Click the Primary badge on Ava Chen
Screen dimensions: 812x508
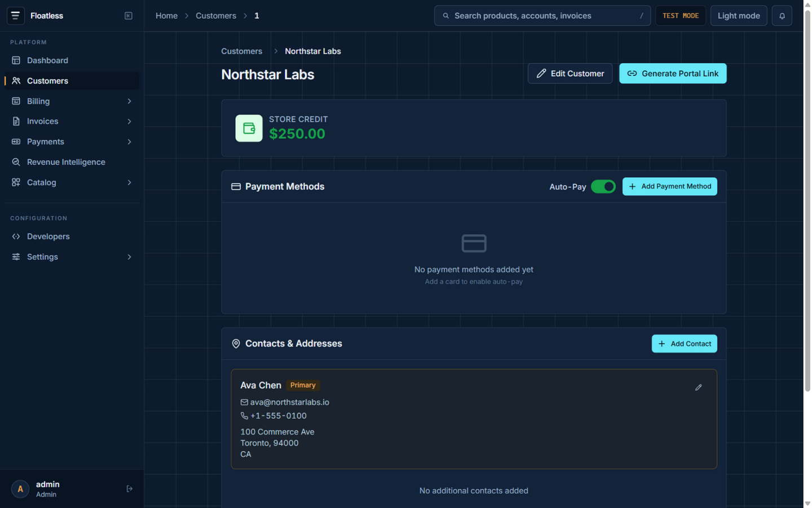tap(303, 385)
